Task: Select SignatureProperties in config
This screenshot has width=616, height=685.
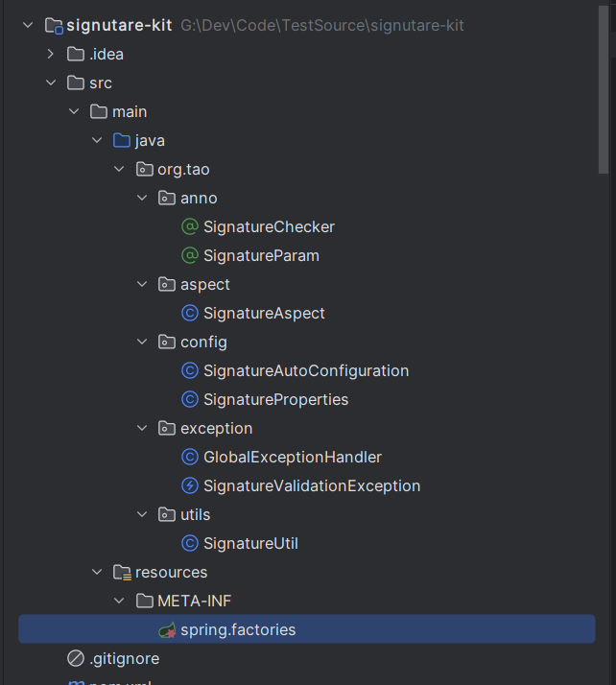Action: (x=275, y=400)
